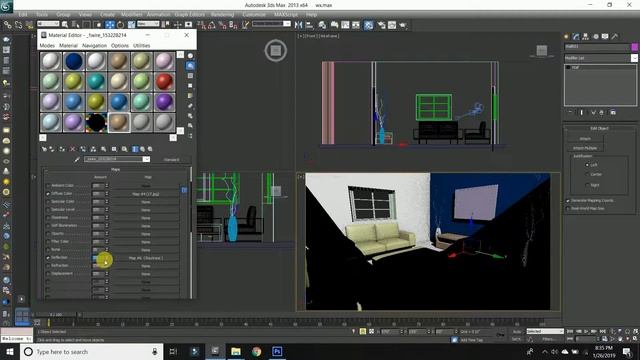Image resolution: width=640 pixels, height=360 pixels.
Task: Open Photoshop from the Windows taskbar
Action: (x=277, y=351)
